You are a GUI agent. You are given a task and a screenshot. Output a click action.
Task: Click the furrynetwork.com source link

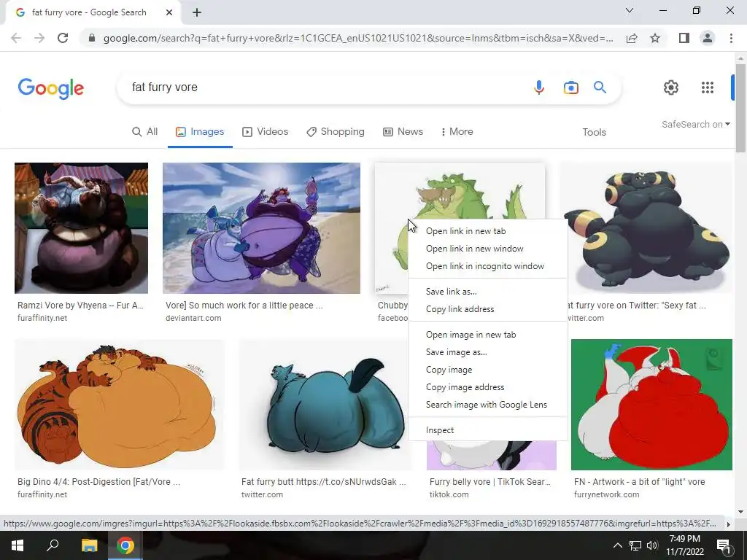pos(606,495)
